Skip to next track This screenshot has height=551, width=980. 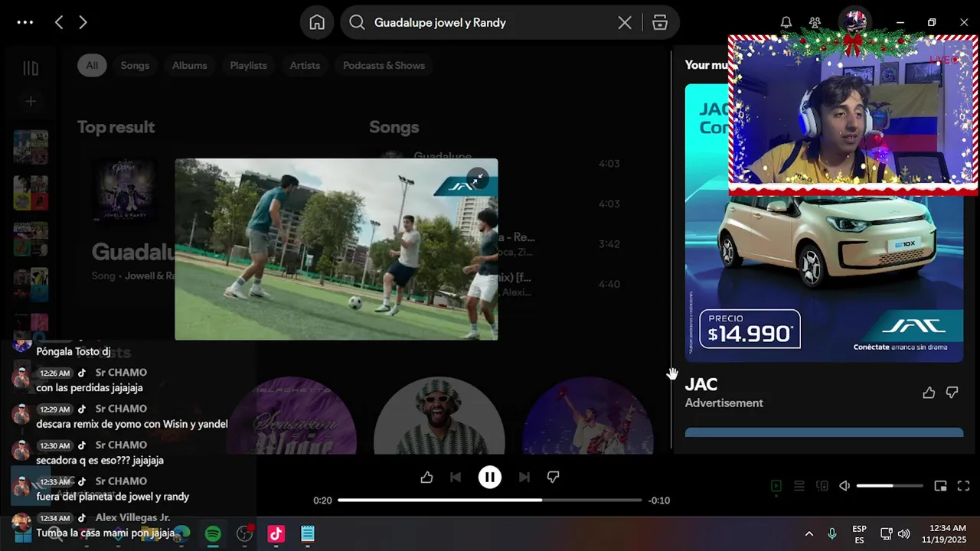tap(524, 477)
